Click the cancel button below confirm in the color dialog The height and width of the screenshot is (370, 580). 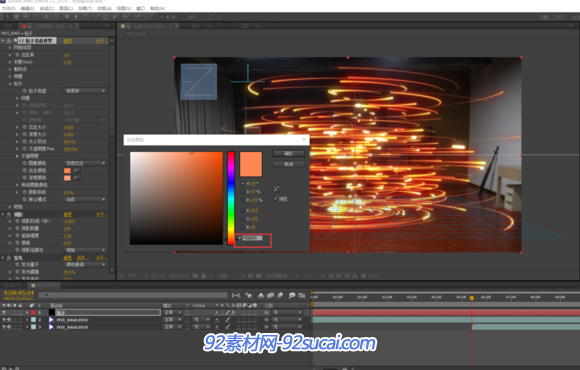coord(289,164)
